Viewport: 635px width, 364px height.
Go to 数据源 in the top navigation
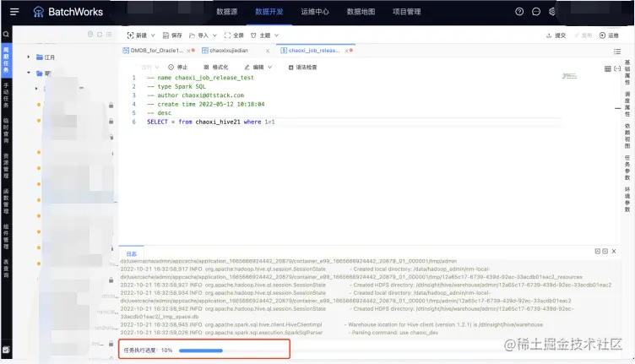coord(227,12)
